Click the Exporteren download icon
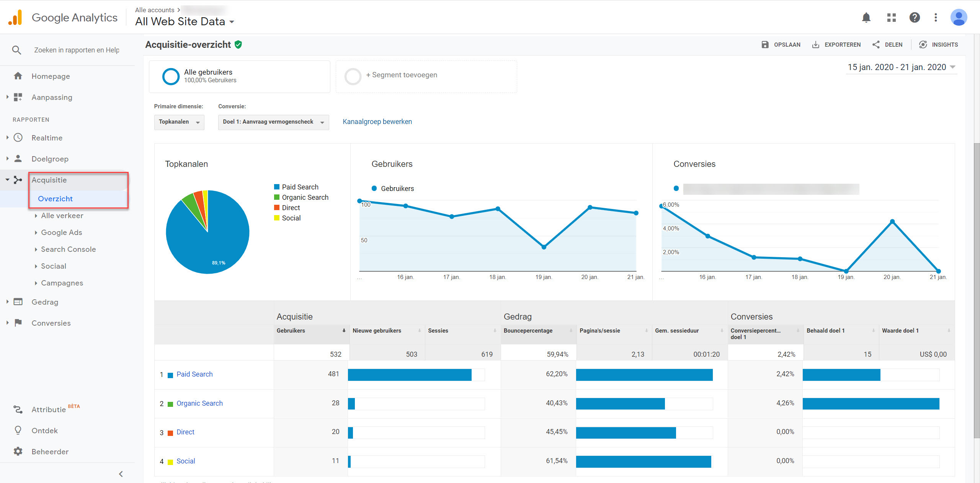This screenshot has width=980, height=483. [x=816, y=45]
